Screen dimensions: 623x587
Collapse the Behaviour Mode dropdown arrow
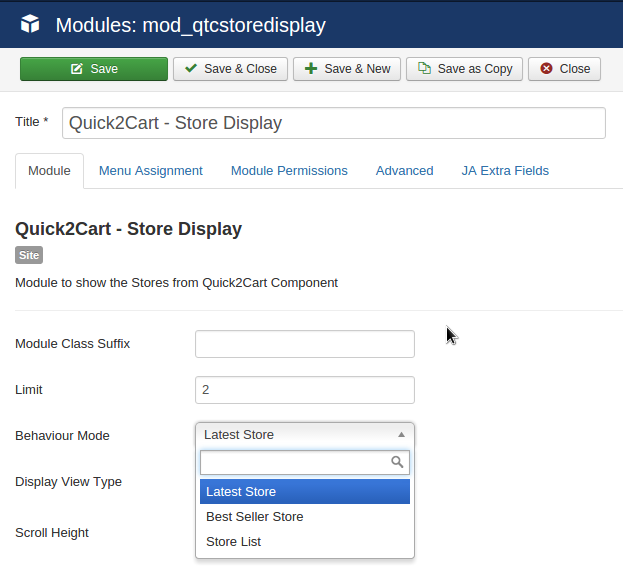(401, 435)
